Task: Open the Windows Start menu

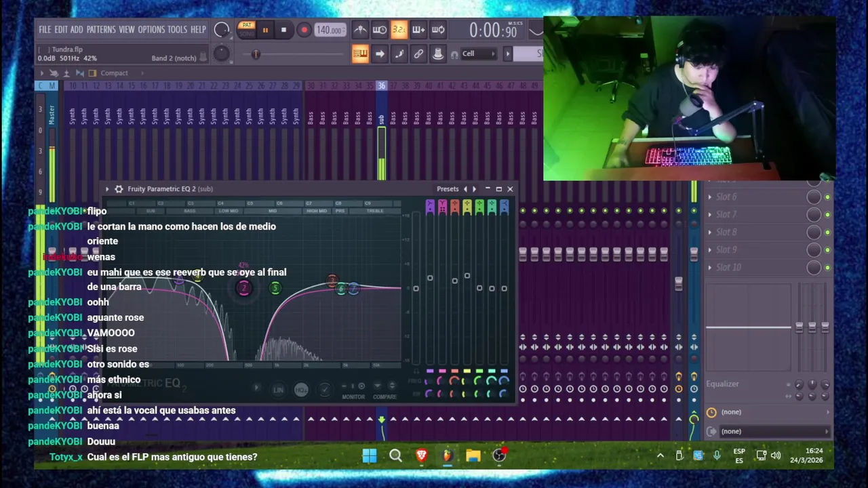Action: pos(370,455)
